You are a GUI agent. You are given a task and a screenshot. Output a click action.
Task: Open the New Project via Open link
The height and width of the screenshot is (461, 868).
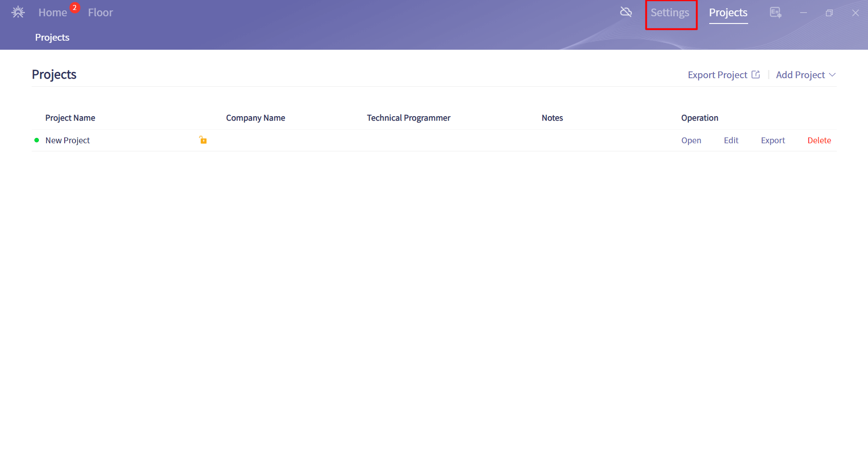coord(691,141)
